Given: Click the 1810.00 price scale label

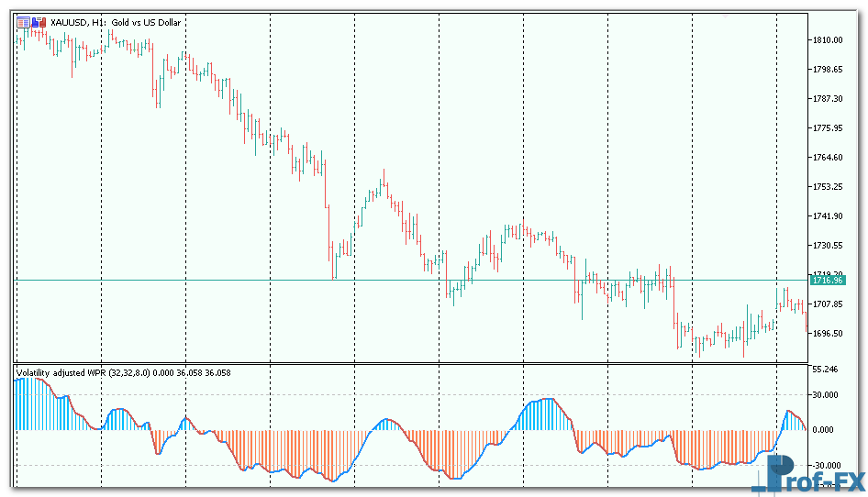Looking at the screenshot, I should tap(828, 40).
